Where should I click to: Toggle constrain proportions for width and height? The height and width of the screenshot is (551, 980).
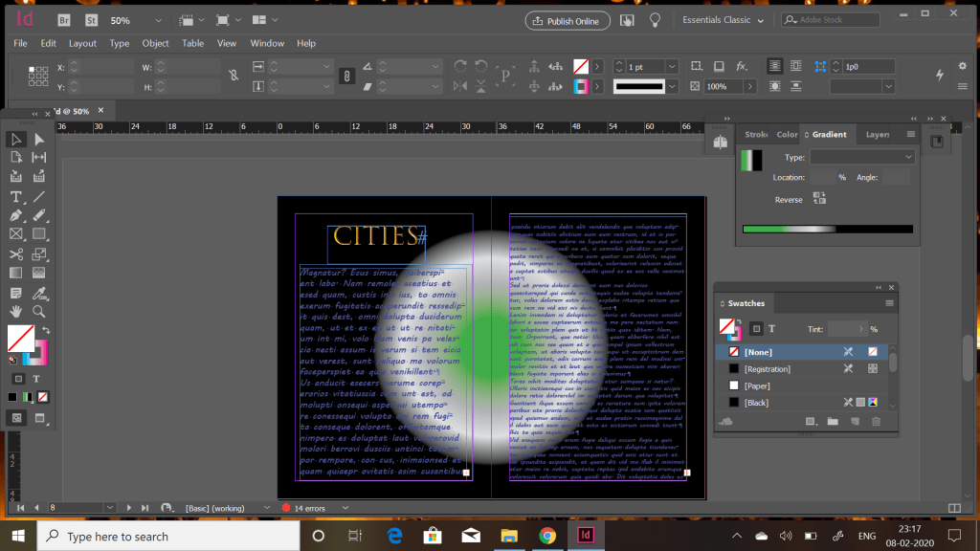click(233, 76)
